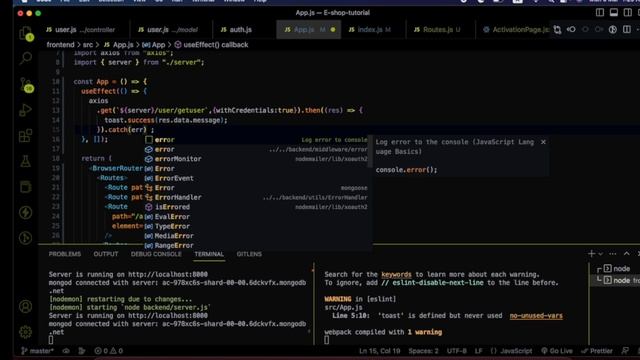The width and height of the screenshot is (640, 360).
Task: Toggle file blame circle icon in editor toolbar
Action: coord(613,29)
